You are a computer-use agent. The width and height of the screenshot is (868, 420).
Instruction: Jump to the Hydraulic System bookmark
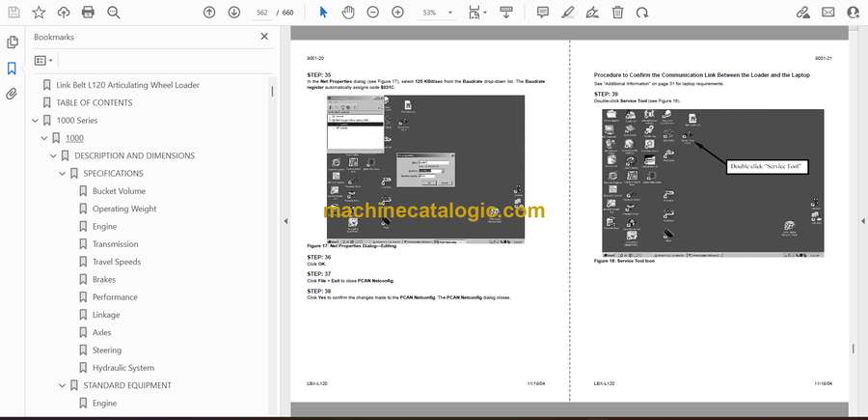click(x=122, y=368)
